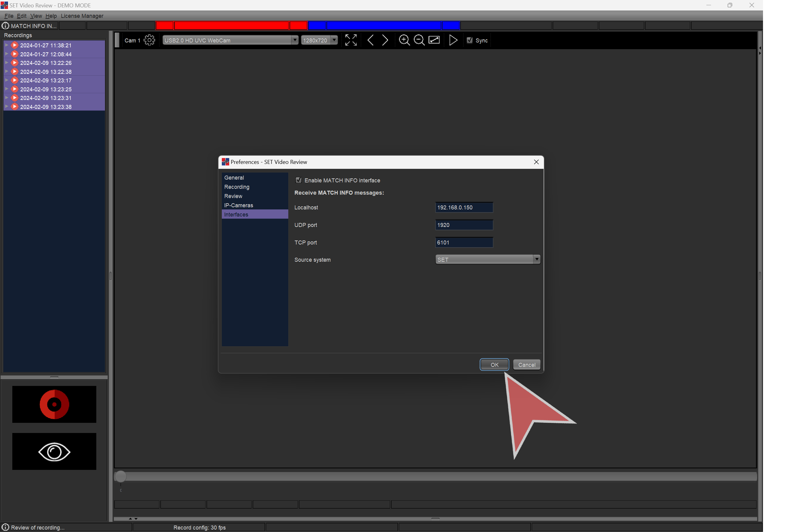Click the fullscreen expand arrows icon

pos(351,40)
